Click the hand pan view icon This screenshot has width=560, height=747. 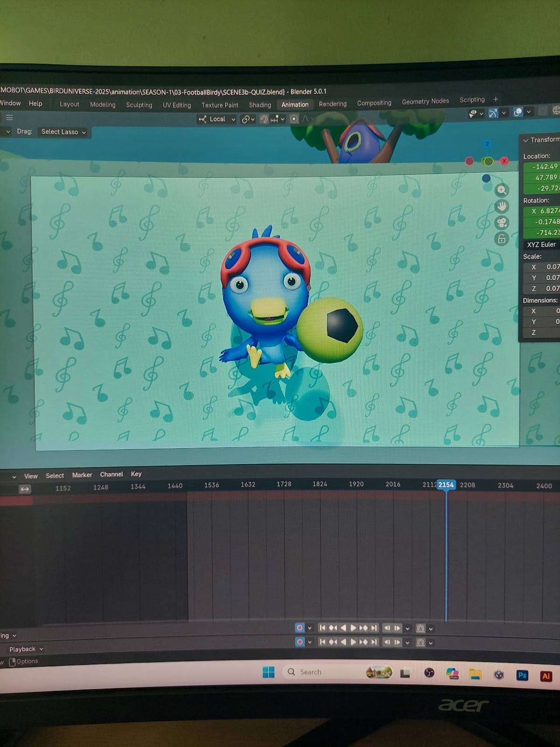[502, 206]
